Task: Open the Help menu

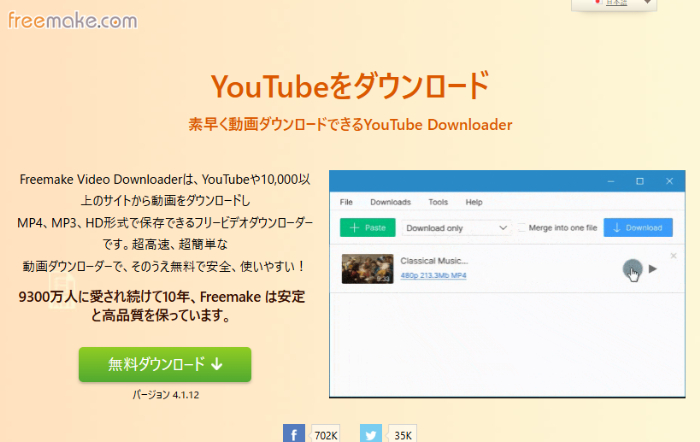Action: click(x=474, y=202)
